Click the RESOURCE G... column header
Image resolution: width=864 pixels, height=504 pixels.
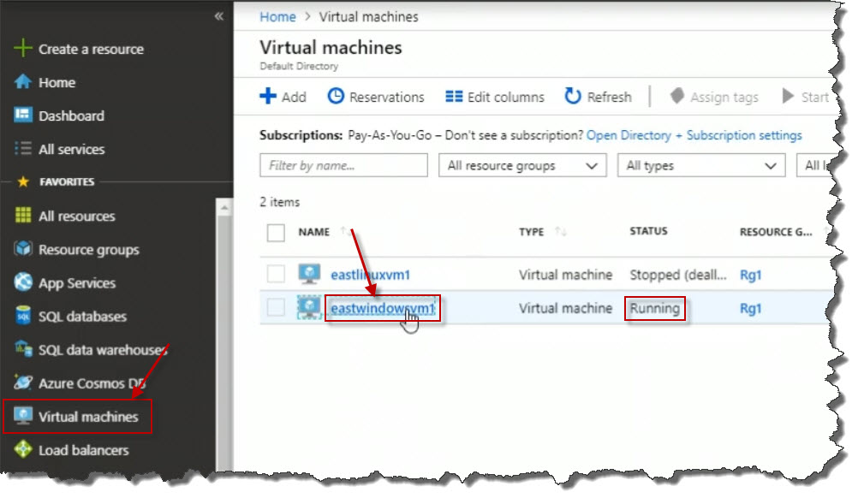point(775,232)
